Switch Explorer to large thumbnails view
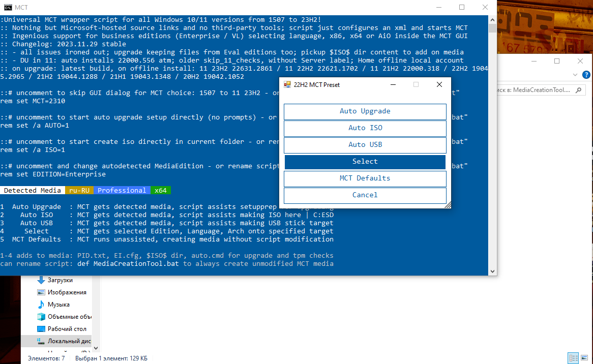 [584, 357]
